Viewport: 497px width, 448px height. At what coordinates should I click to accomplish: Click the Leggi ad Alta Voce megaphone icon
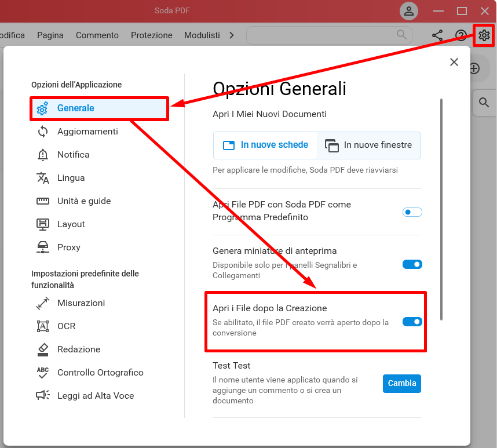[x=43, y=395]
